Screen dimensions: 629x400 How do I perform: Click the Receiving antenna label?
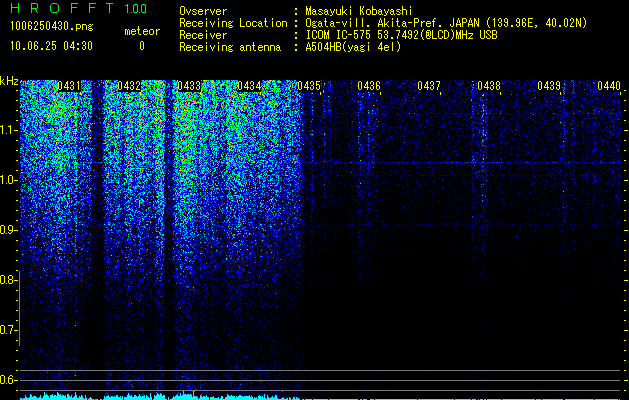click(x=230, y=47)
